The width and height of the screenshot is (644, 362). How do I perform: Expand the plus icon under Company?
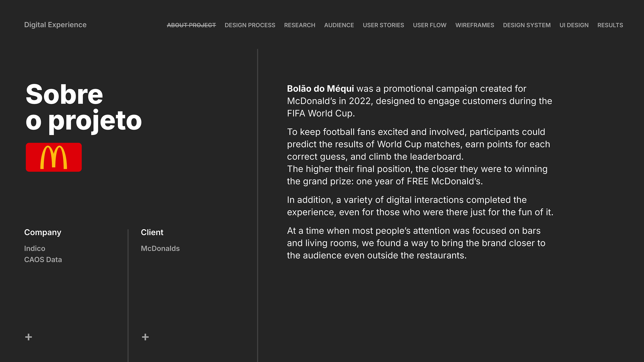tap(29, 337)
